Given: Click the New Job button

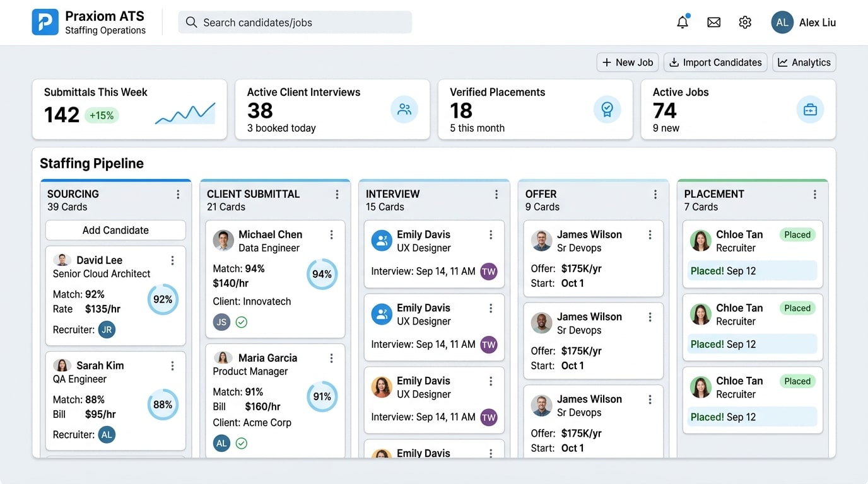Looking at the screenshot, I should [x=628, y=62].
